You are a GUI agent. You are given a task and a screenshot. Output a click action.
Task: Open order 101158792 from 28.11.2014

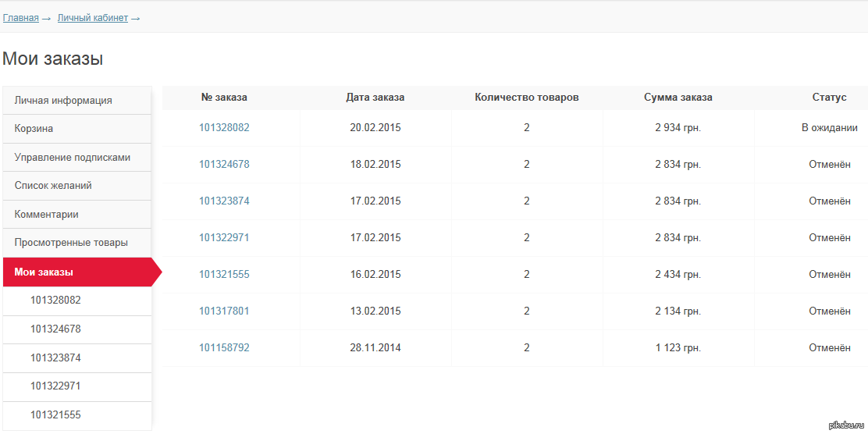tap(224, 347)
